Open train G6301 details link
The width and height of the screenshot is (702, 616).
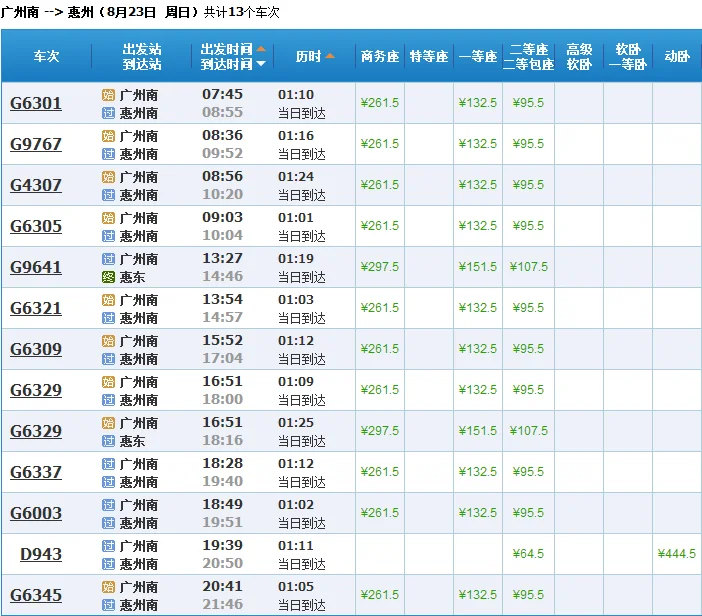[x=36, y=103]
